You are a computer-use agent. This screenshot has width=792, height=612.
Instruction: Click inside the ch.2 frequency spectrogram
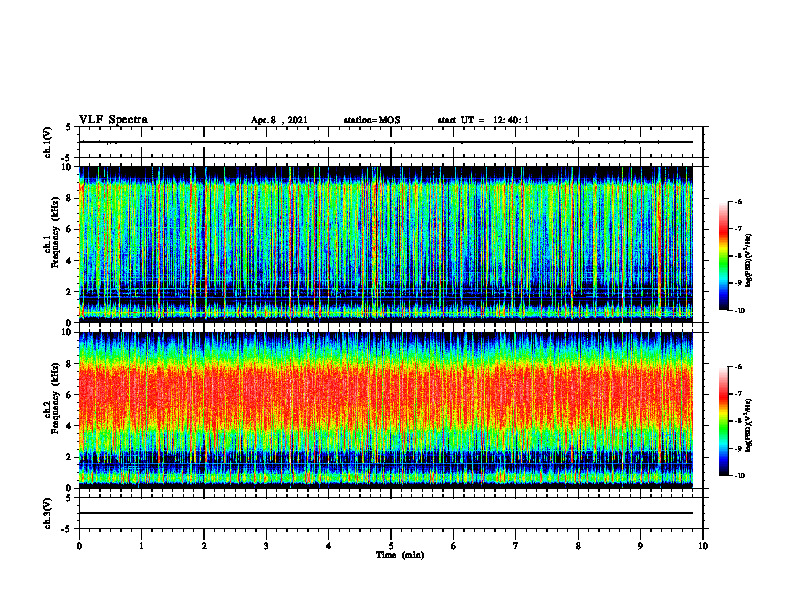(386, 410)
